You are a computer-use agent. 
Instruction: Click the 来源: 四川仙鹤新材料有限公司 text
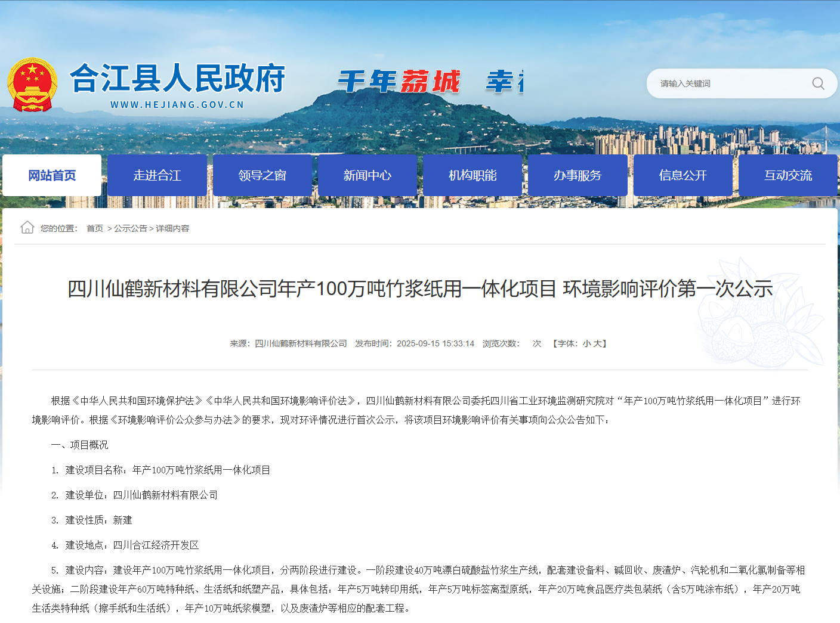click(x=288, y=343)
